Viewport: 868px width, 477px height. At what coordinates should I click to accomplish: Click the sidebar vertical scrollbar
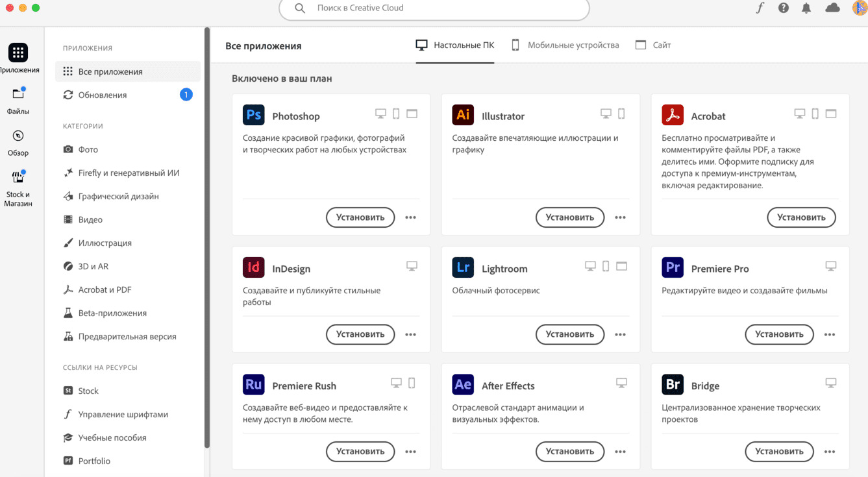pos(207,238)
